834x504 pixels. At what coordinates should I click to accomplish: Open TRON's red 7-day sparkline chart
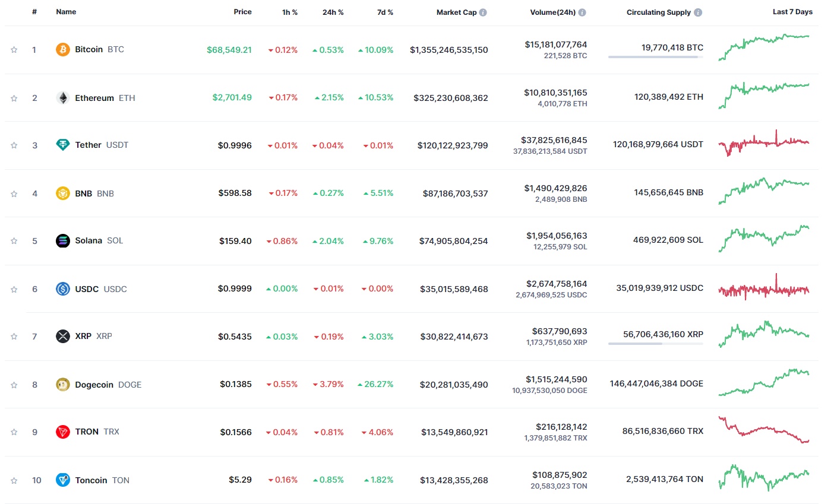coord(764,430)
